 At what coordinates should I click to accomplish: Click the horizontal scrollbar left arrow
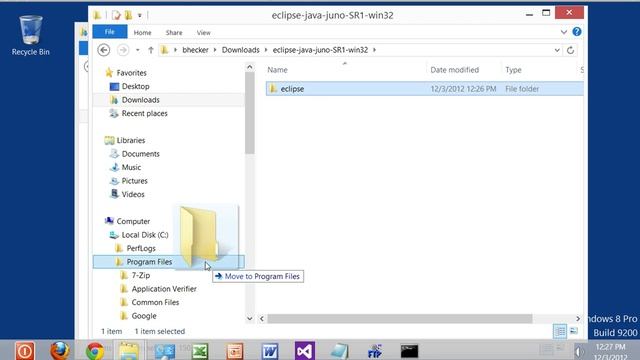(x=262, y=318)
